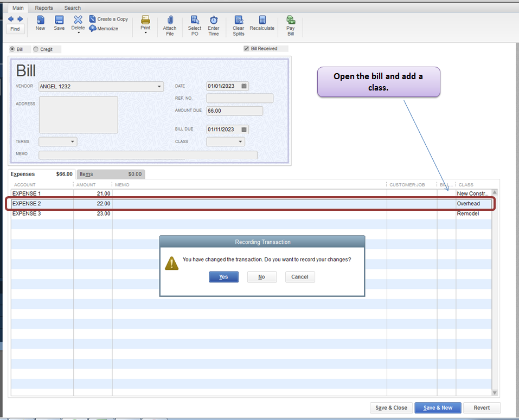
Task: Confirm changes with Yes button
Action: coord(224,277)
